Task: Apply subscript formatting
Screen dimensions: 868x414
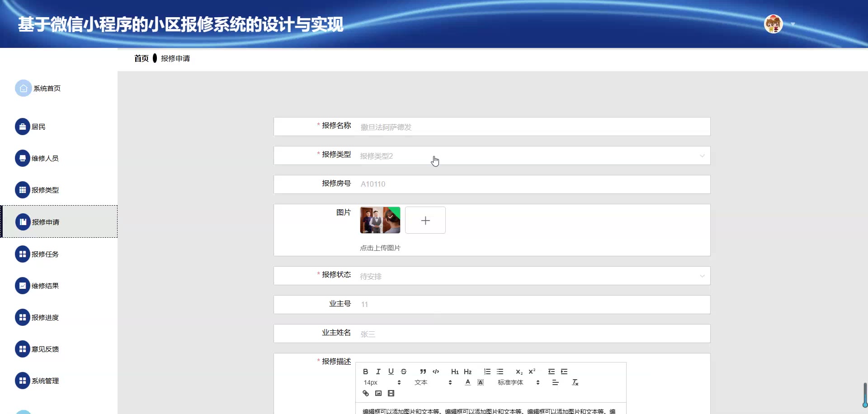Action: pos(519,372)
